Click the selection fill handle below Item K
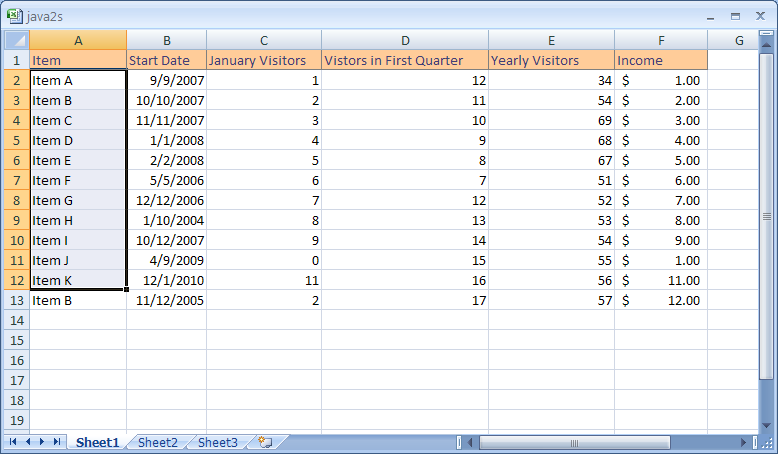This screenshot has height=454, width=778. (x=127, y=289)
